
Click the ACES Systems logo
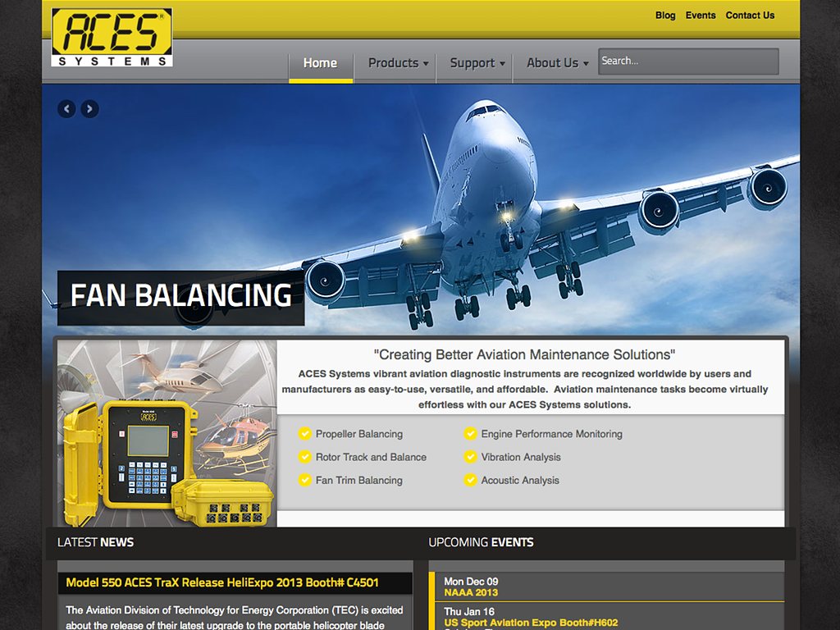112,38
